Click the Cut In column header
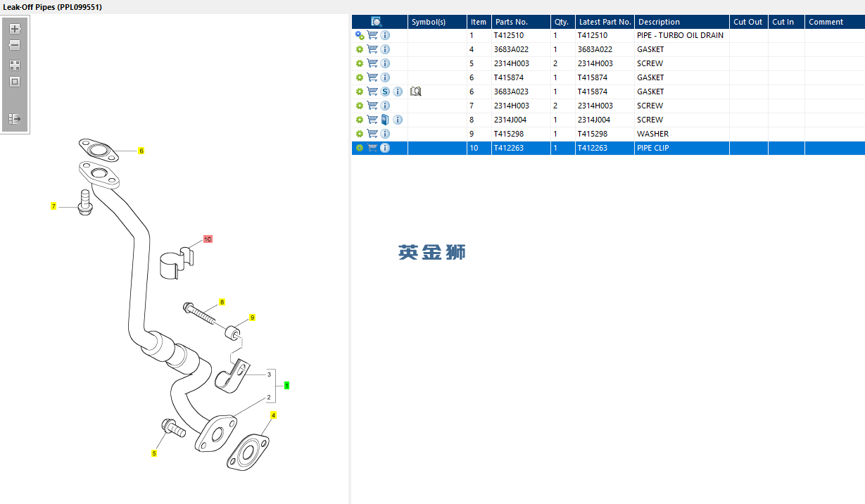Screen dimensions: 865x504 [786, 22]
